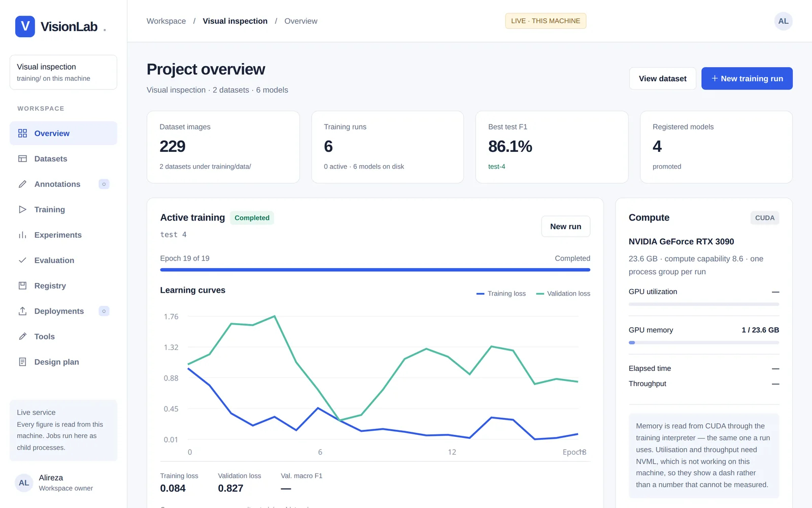Click the Evaluation checkmark icon
This screenshot has height=508, width=812.
[x=22, y=260]
